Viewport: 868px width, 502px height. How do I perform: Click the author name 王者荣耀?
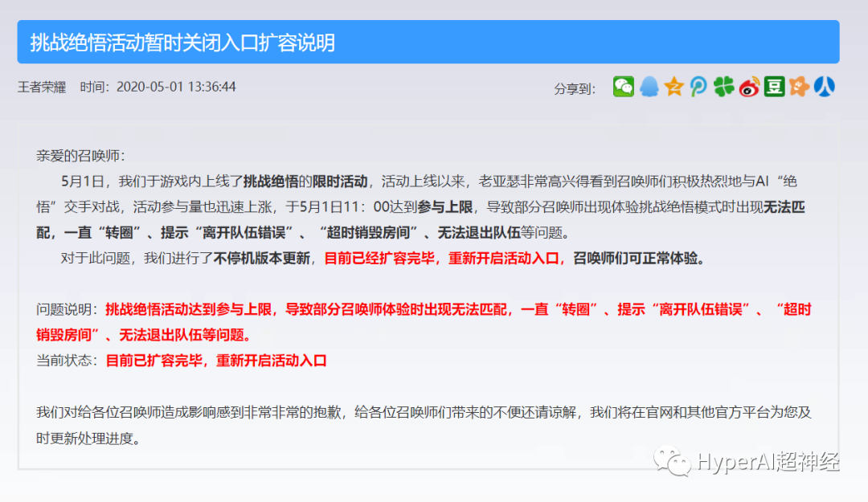point(42,87)
